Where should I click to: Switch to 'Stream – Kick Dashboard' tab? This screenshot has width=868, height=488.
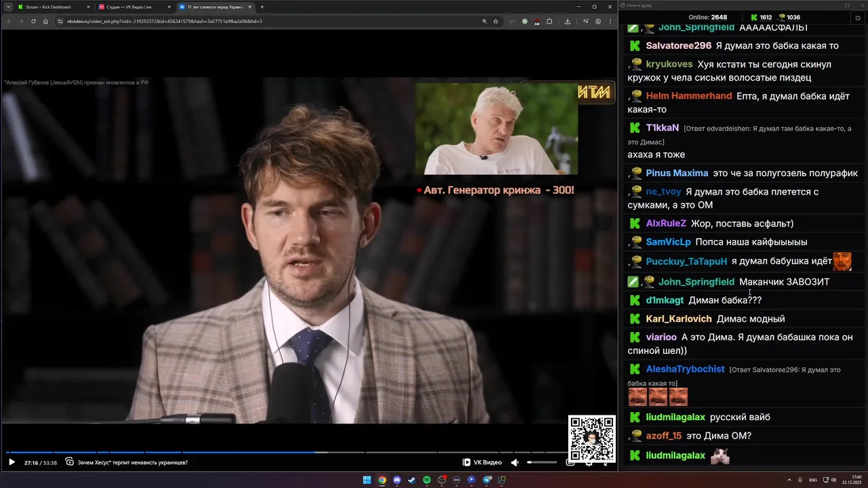[53, 7]
